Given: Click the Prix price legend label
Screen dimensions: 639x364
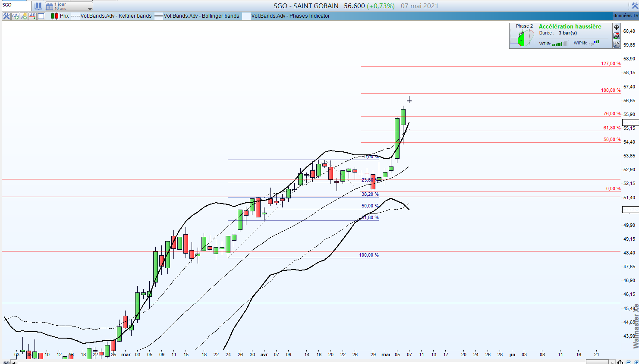Looking at the screenshot, I should pos(64,16).
